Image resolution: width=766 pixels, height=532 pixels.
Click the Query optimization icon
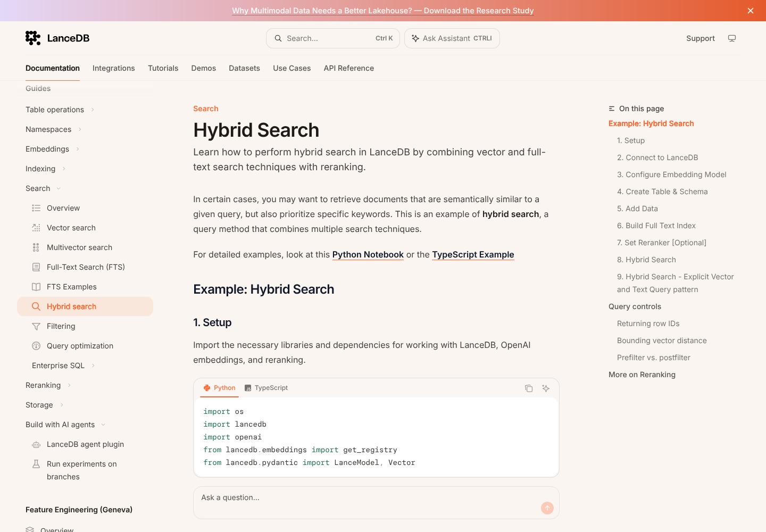coord(36,346)
